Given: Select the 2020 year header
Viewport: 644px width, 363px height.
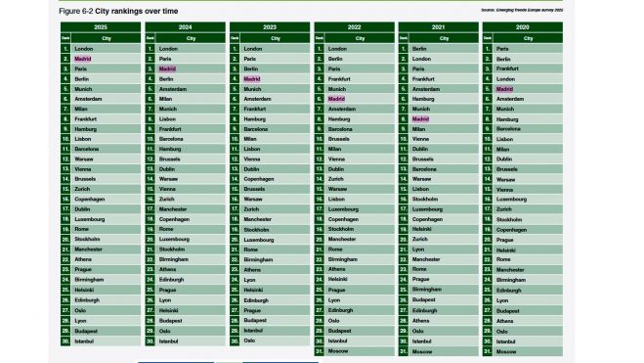Looking at the screenshot, I should click(x=523, y=27).
